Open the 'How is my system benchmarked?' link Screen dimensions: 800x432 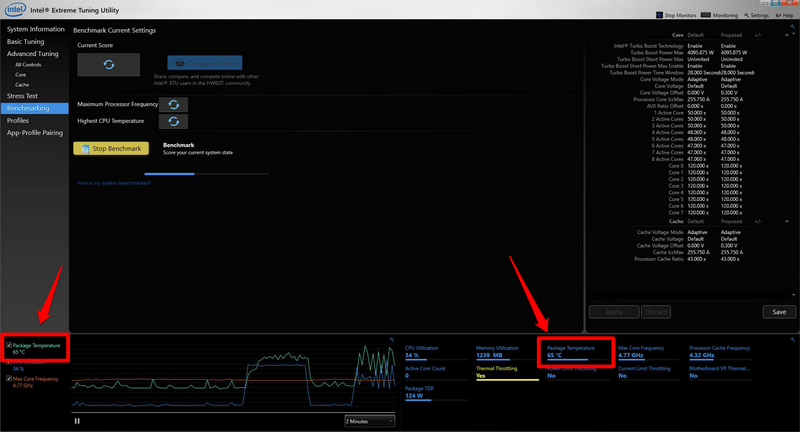(113, 182)
